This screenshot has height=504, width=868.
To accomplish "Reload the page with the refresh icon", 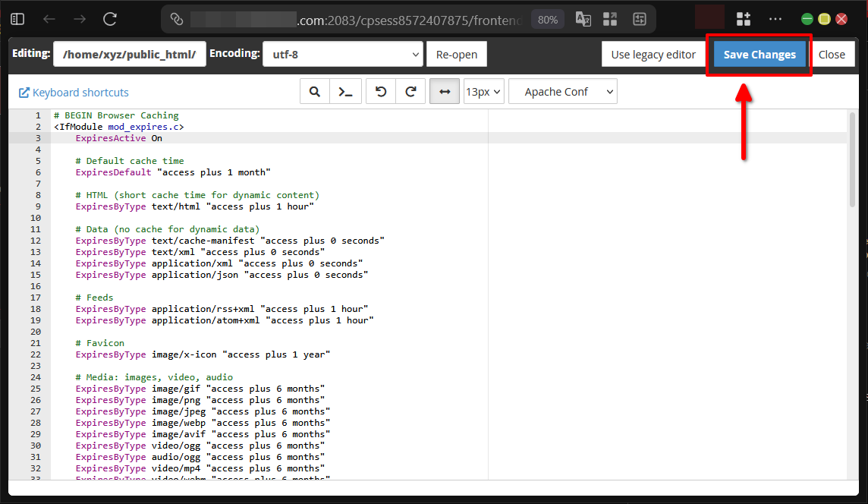I will click(108, 18).
